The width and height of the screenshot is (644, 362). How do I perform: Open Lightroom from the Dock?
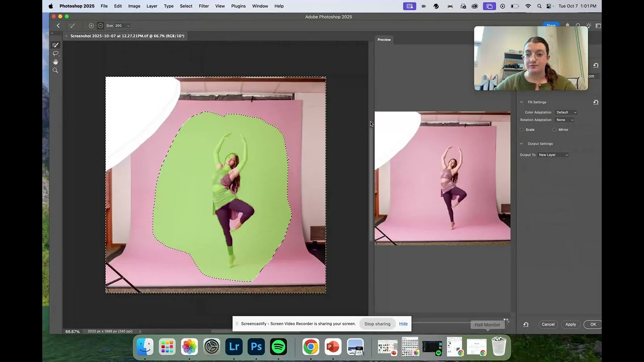234,346
